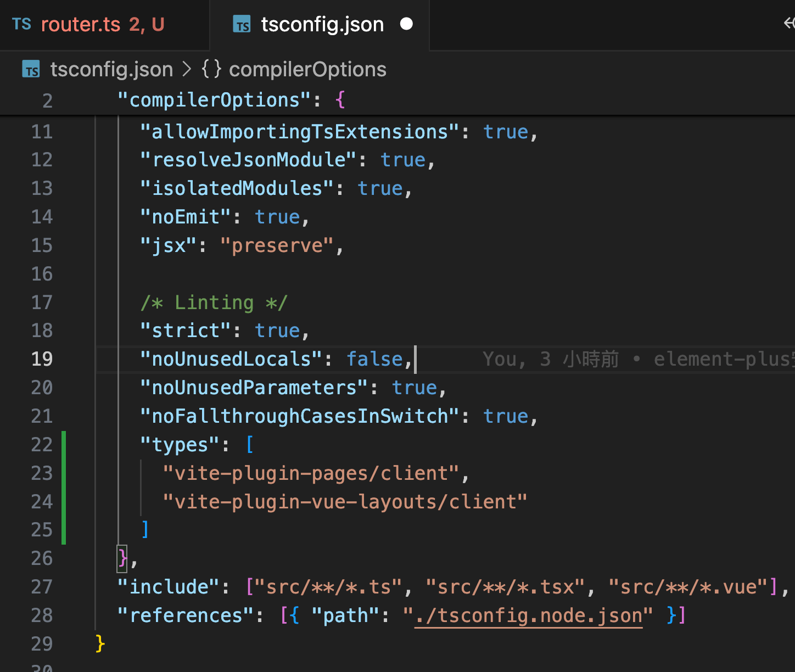Click the curly braces symbol icon in breadcrumb

pos(211,69)
